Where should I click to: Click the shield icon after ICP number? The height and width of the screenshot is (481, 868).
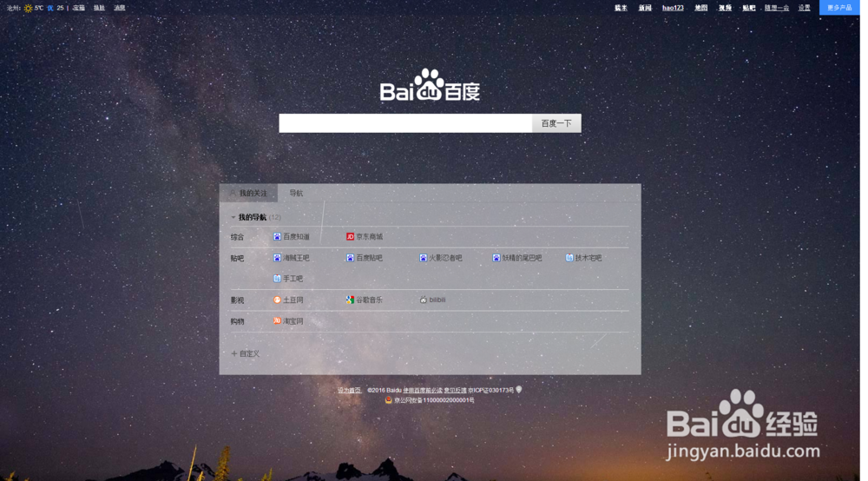[519, 390]
